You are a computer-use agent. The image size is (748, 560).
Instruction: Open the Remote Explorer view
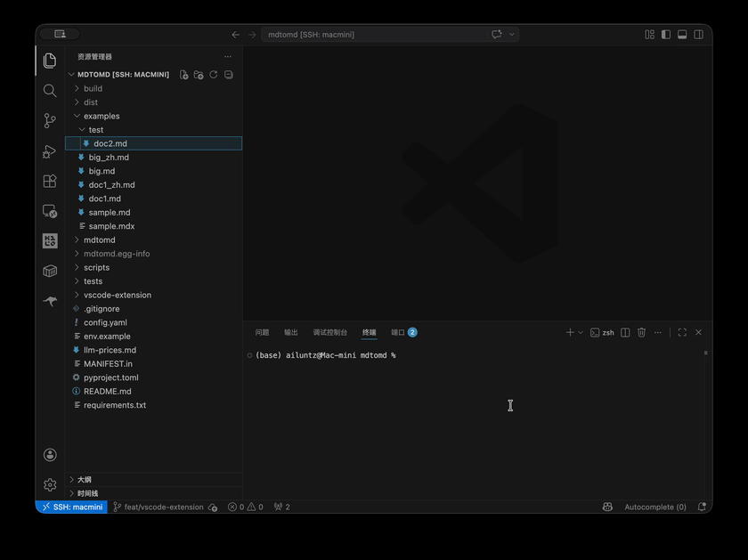(x=50, y=211)
